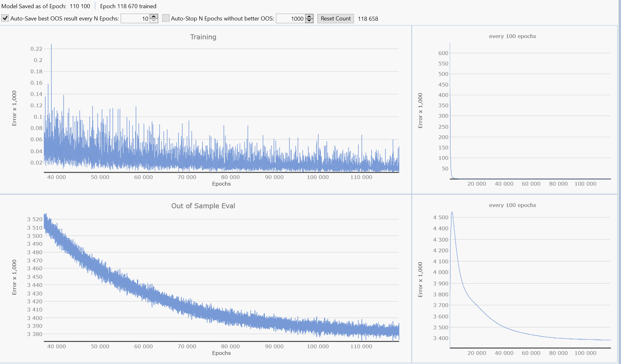Increase Auto-Stop epochs with up arrow

pos(310,16)
